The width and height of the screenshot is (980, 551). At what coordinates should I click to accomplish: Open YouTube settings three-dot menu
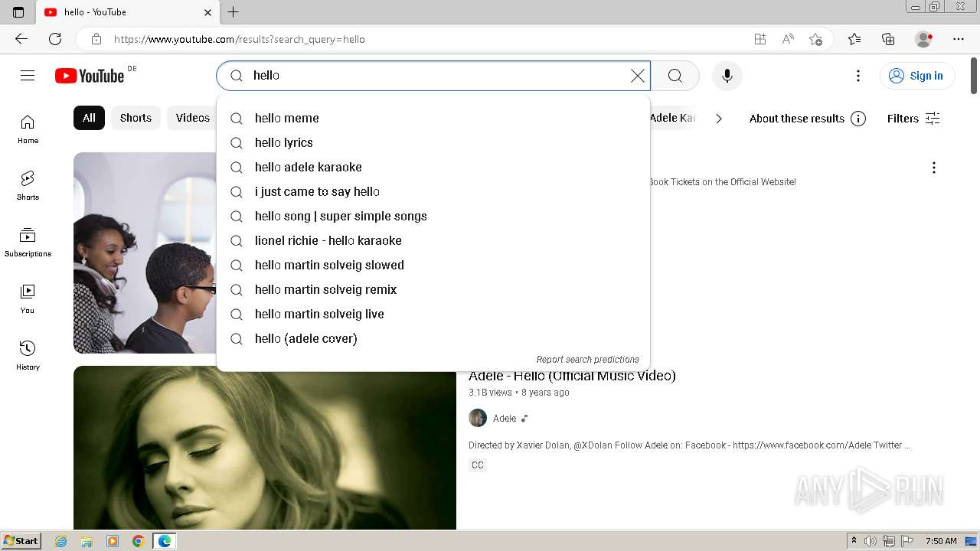pos(858,76)
